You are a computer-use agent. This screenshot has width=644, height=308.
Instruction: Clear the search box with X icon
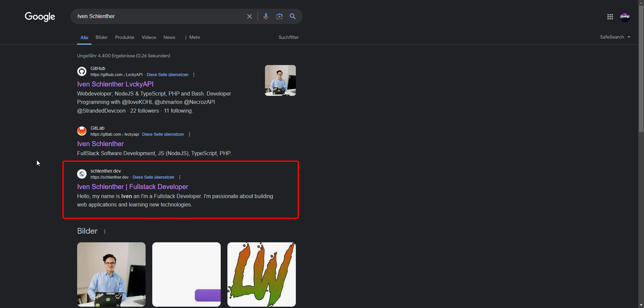(250, 16)
